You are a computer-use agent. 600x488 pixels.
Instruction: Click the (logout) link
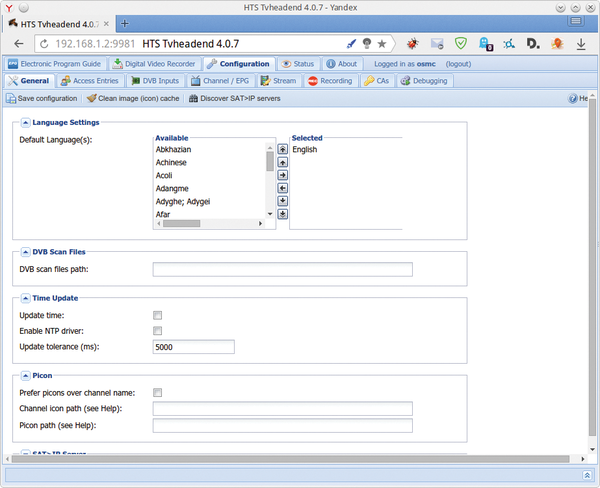coord(458,64)
